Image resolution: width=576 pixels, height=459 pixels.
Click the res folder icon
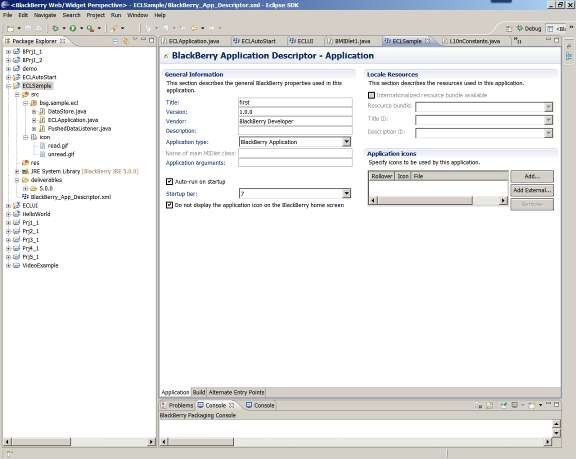pyautogui.click(x=25, y=163)
